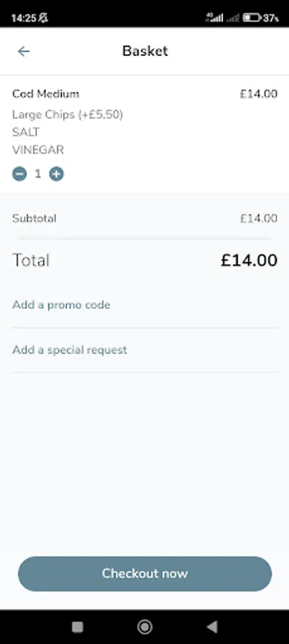Tap the bold Total amount £14.00
This screenshot has width=289, height=644.
pyautogui.click(x=249, y=260)
